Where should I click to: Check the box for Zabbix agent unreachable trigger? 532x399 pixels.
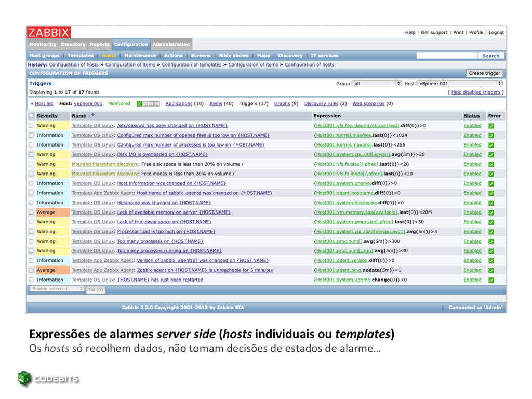coord(31,270)
